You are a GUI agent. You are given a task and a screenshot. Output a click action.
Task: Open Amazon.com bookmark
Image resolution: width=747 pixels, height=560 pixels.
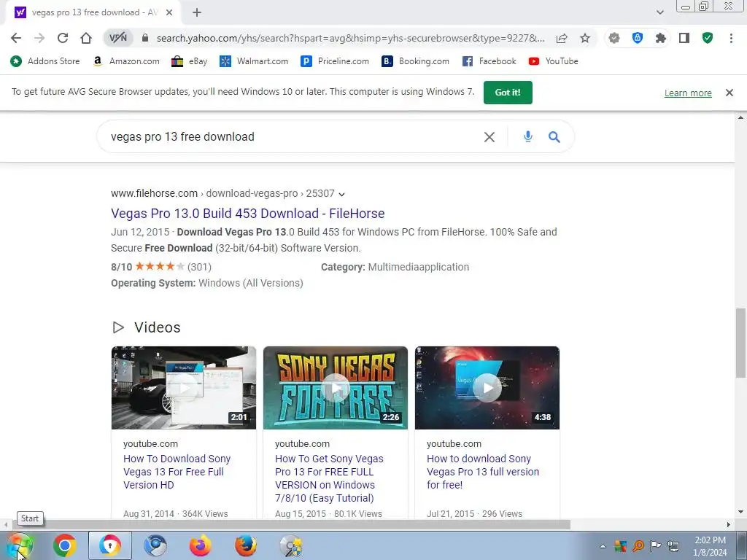coord(126,61)
